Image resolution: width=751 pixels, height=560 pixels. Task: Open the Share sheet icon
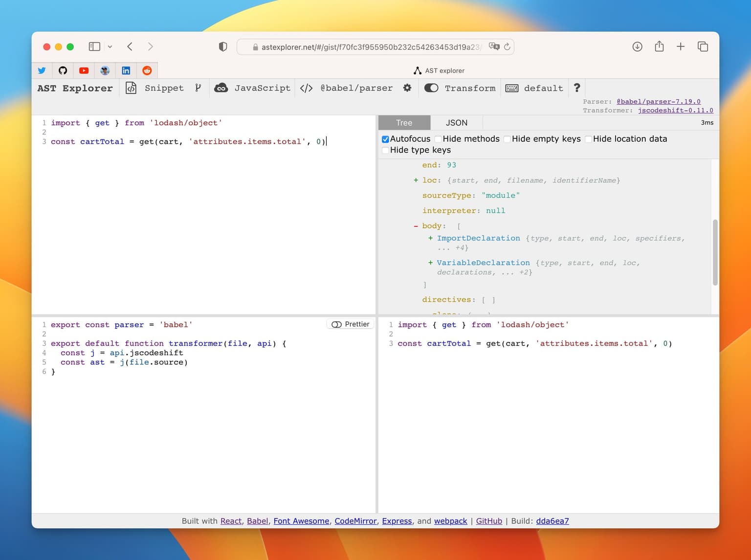tap(659, 46)
